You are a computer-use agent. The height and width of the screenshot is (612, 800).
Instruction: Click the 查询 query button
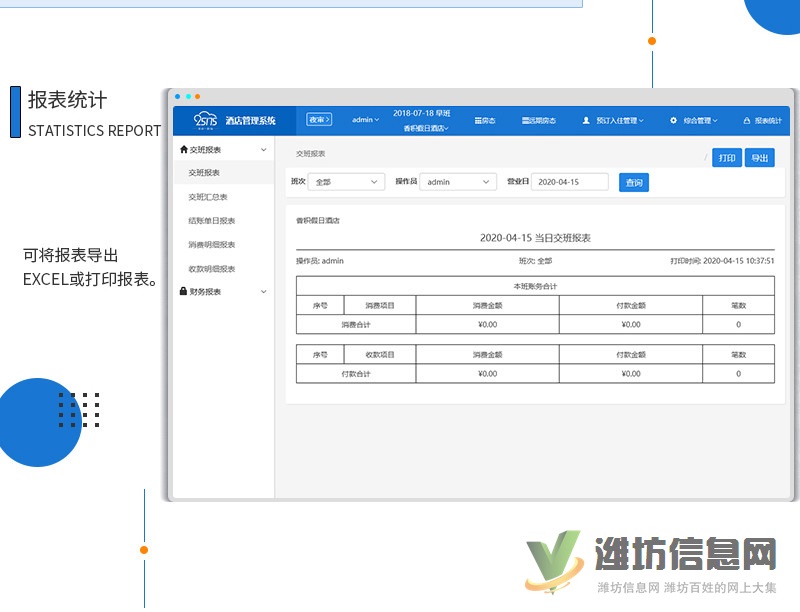pos(634,182)
